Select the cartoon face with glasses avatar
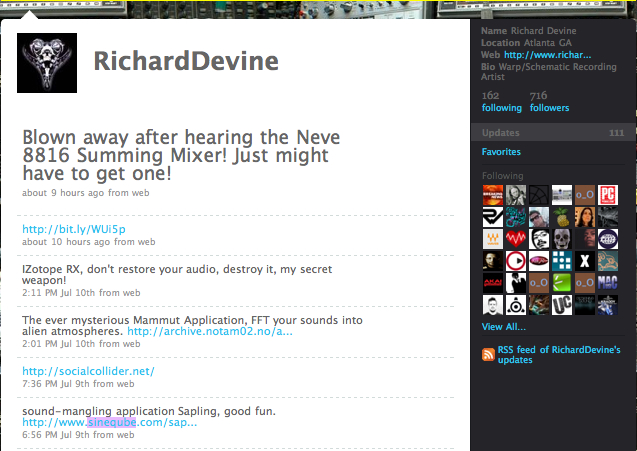The image size is (637, 451). pyautogui.click(x=539, y=239)
